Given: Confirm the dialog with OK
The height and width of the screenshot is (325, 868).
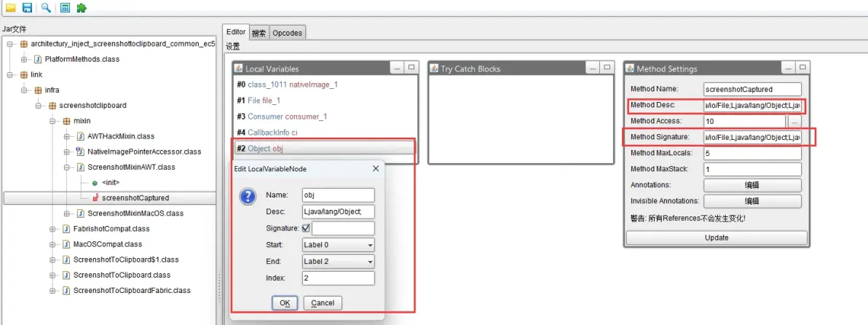Looking at the screenshot, I should 285,303.
